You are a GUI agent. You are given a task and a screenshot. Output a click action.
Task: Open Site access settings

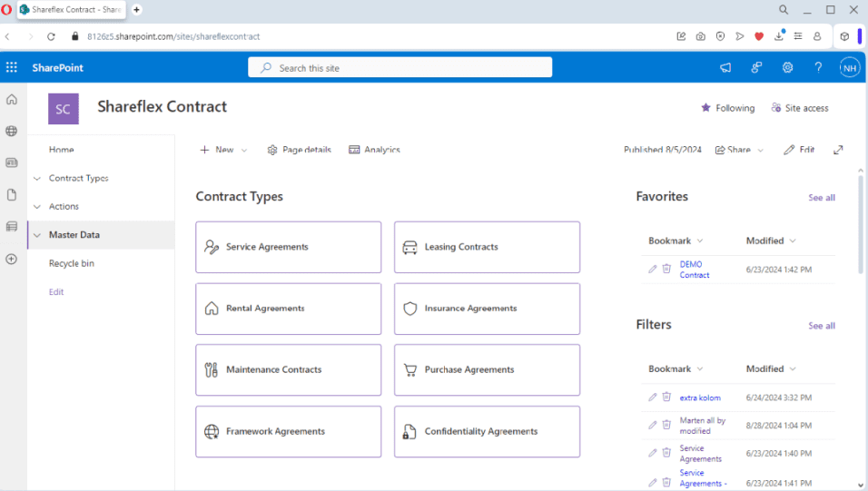800,108
